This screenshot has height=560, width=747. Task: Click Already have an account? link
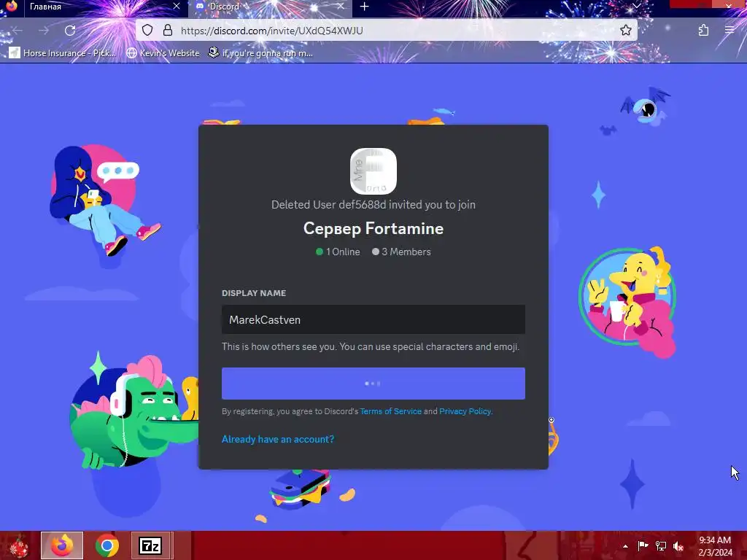click(278, 439)
